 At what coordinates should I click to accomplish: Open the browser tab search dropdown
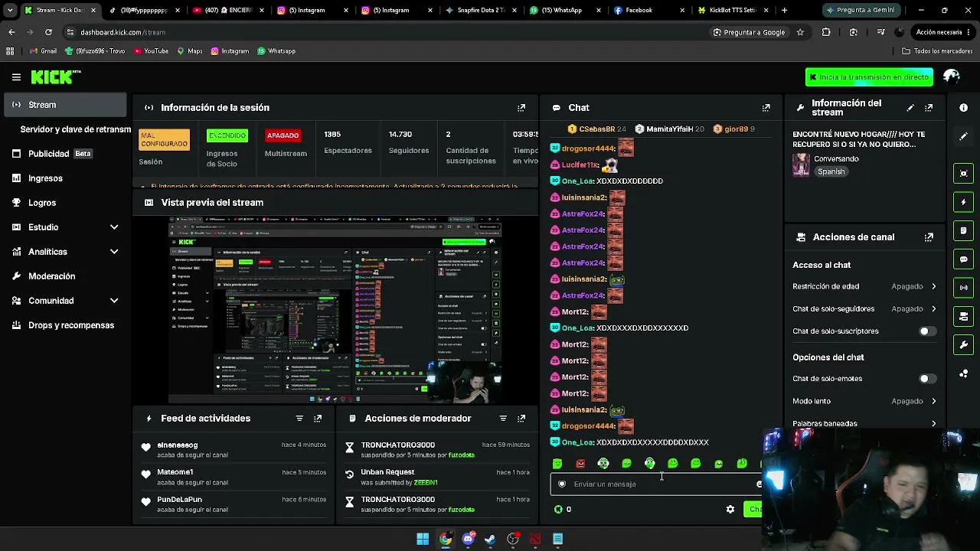coord(10,10)
